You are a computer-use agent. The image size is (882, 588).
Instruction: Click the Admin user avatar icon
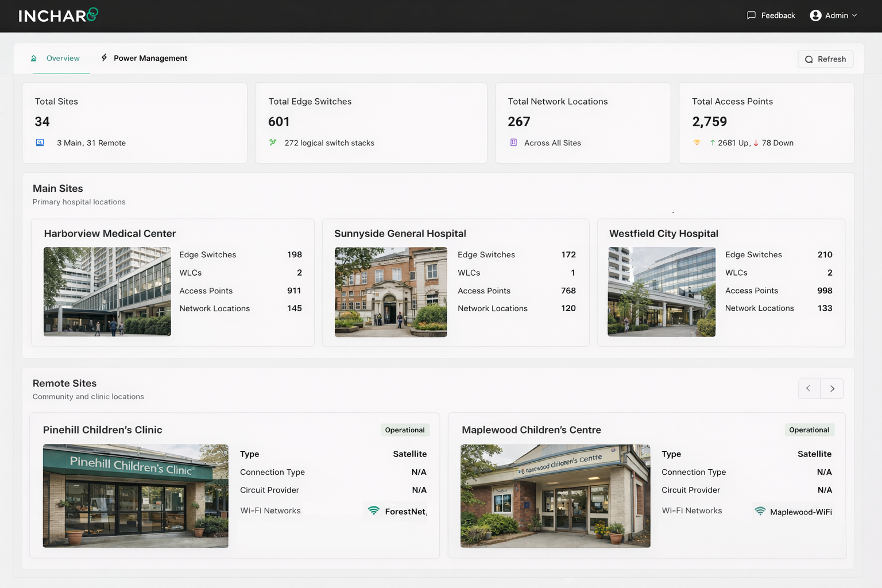[x=815, y=16]
